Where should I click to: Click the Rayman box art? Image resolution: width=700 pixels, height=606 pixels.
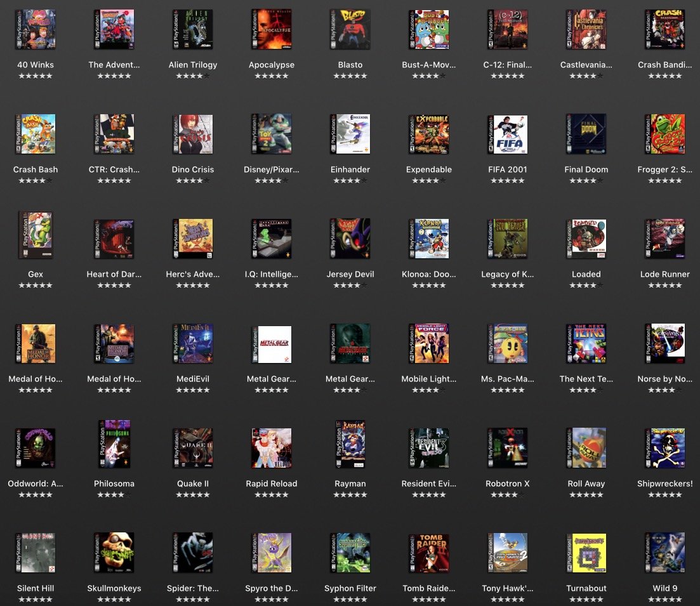pos(350,447)
